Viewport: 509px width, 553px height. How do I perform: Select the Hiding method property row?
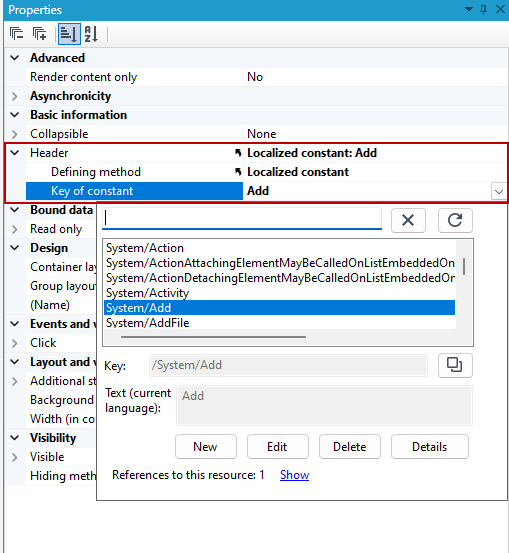(x=61, y=476)
